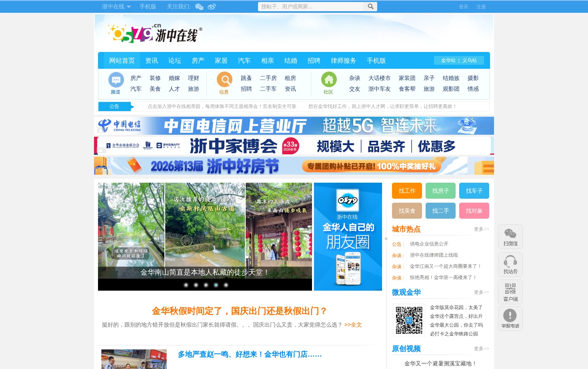Click the pink 找对象 button
The width and height of the screenshot is (588, 369).
pyautogui.click(x=474, y=211)
